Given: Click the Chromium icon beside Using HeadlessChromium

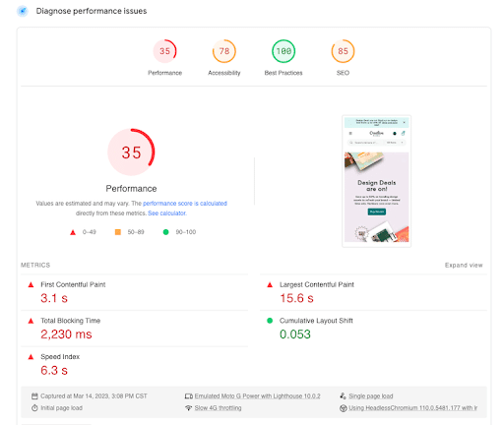Looking at the screenshot, I should tap(343, 408).
